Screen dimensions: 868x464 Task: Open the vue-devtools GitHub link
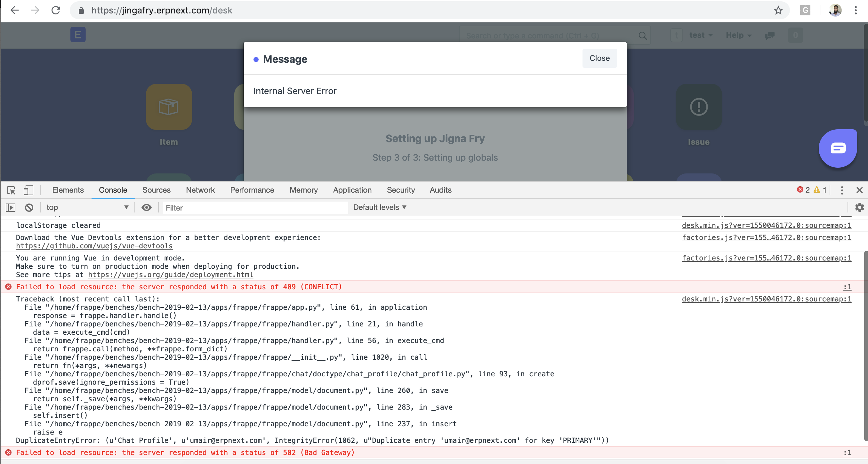tap(94, 246)
